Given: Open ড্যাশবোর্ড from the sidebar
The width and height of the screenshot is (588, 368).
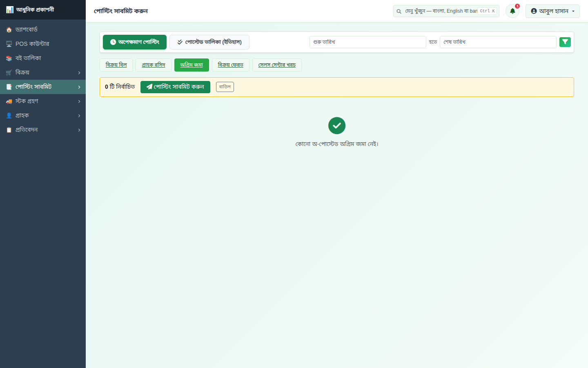Looking at the screenshot, I should 43,29.
